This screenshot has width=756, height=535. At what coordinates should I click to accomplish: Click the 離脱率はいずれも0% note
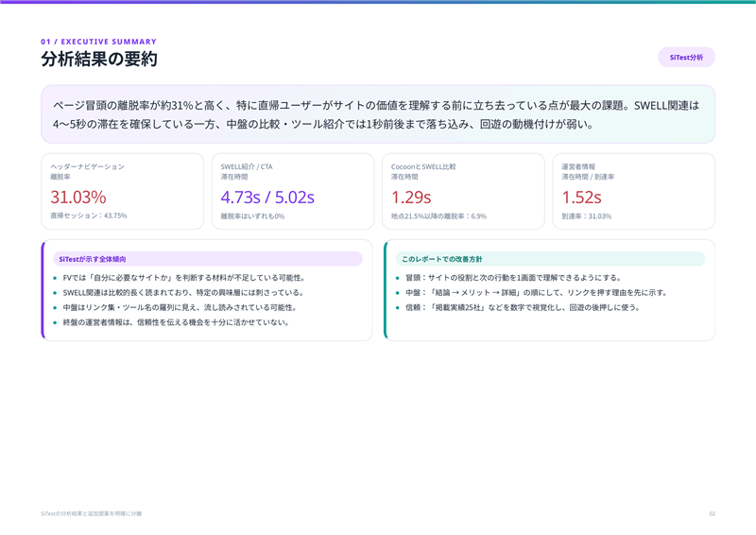(x=252, y=216)
